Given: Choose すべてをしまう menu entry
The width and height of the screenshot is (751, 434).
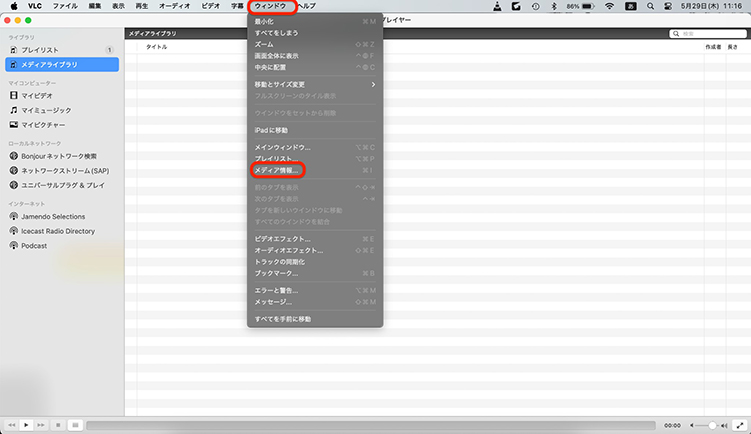Looking at the screenshot, I should 315,33.
